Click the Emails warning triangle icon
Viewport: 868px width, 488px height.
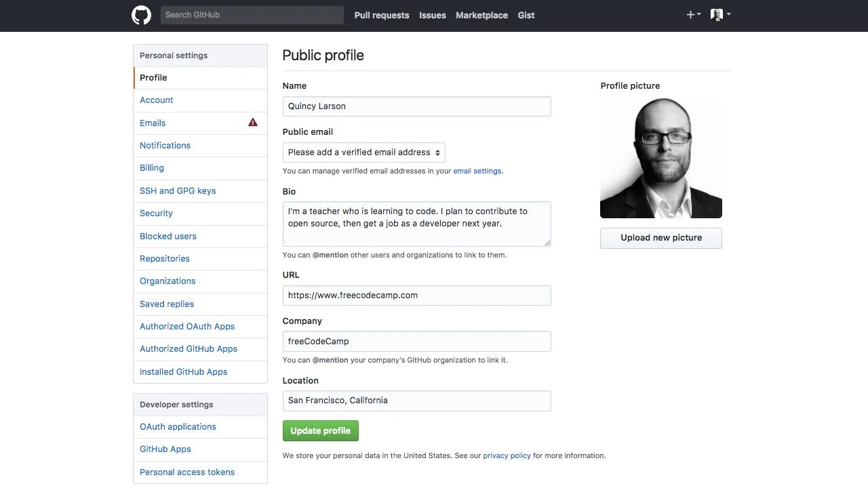pos(253,123)
